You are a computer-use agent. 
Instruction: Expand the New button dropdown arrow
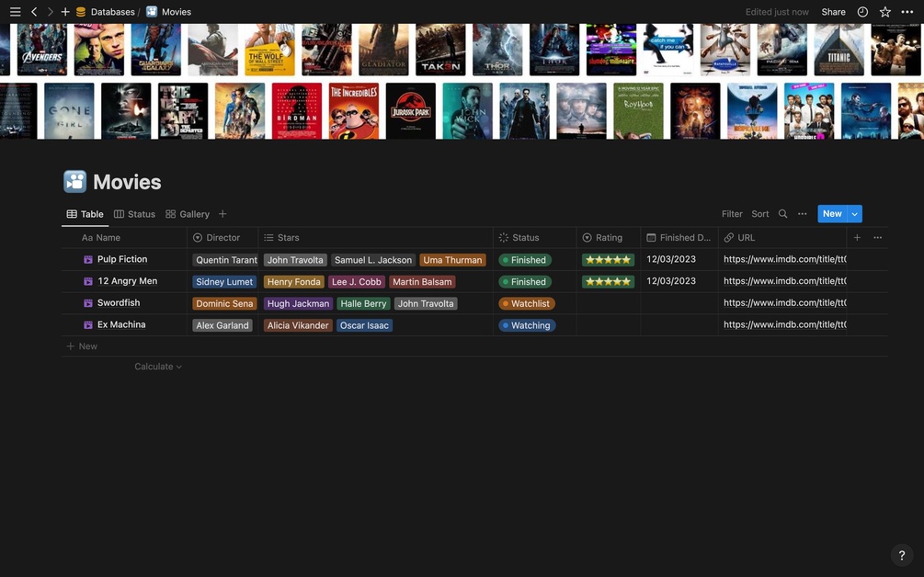[x=854, y=214]
